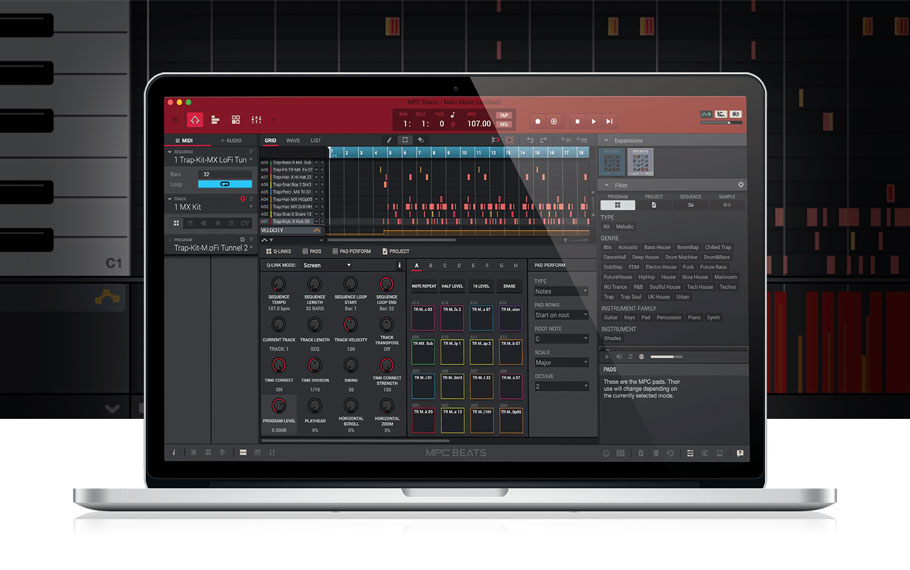Open the Scale dropdown showing Major
This screenshot has width=910, height=570.
(x=561, y=363)
